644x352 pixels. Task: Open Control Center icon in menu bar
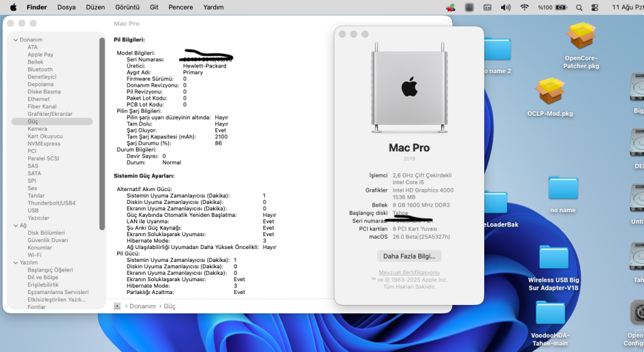coord(594,7)
